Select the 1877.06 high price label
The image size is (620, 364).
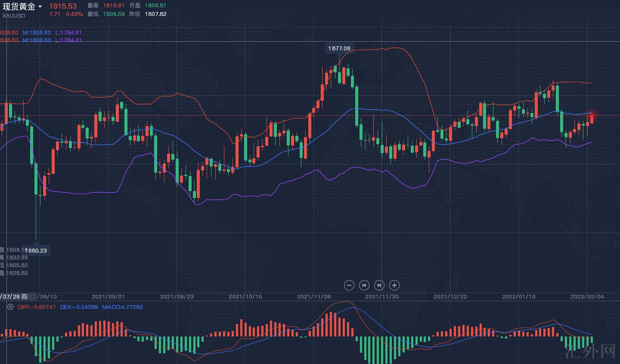(339, 48)
